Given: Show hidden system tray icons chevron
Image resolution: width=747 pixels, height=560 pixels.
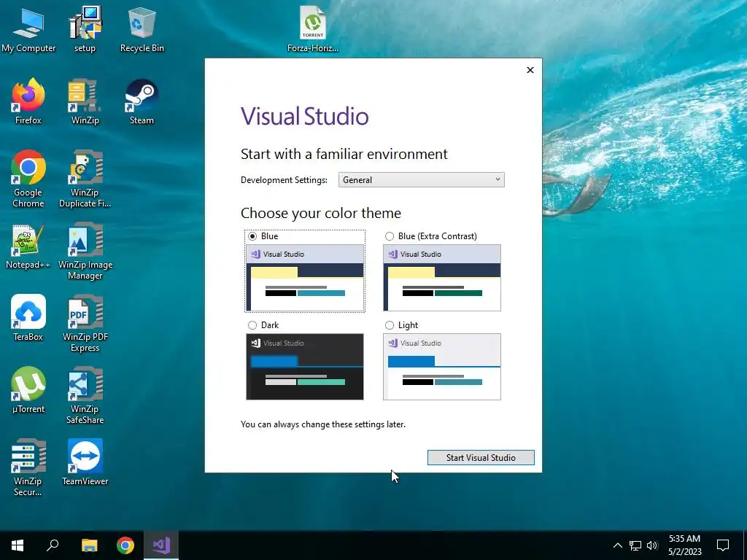Looking at the screenshot, I should [x=617, y=545].
